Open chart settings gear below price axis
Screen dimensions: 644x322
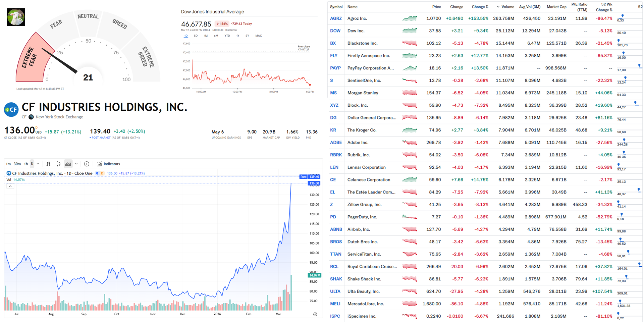[315, 314]
